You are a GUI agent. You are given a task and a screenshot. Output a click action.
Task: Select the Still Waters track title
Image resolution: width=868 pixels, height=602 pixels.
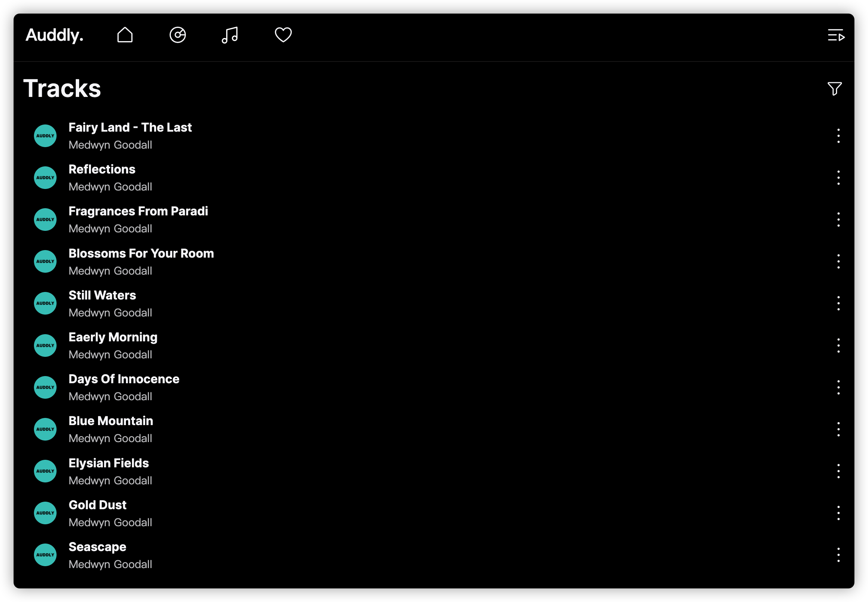(x=102, y=295)
